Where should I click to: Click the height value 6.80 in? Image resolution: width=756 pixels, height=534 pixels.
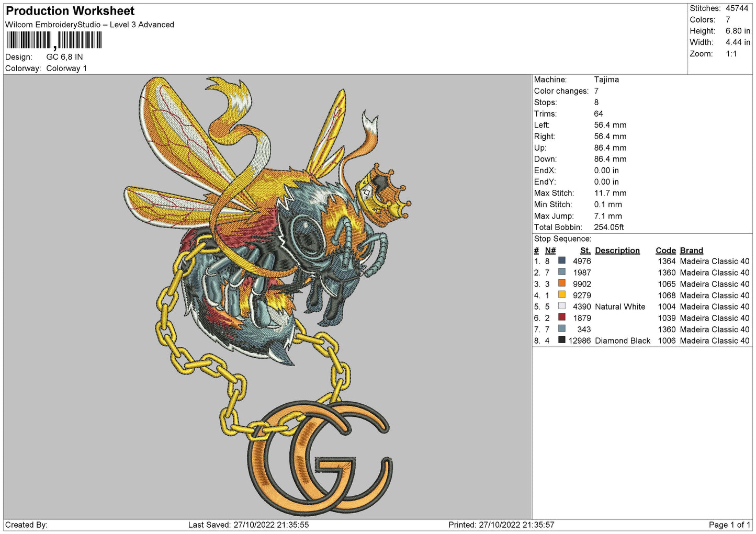point(738,31)
